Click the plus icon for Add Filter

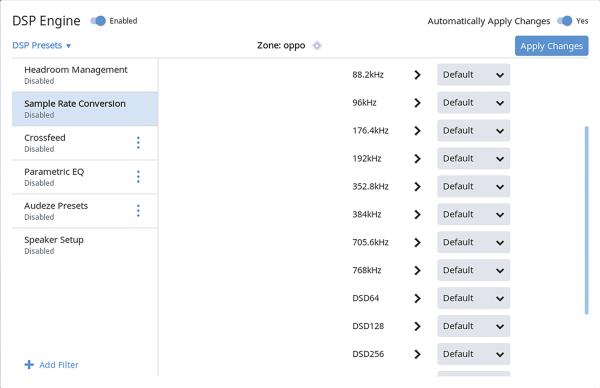(29, 365)
